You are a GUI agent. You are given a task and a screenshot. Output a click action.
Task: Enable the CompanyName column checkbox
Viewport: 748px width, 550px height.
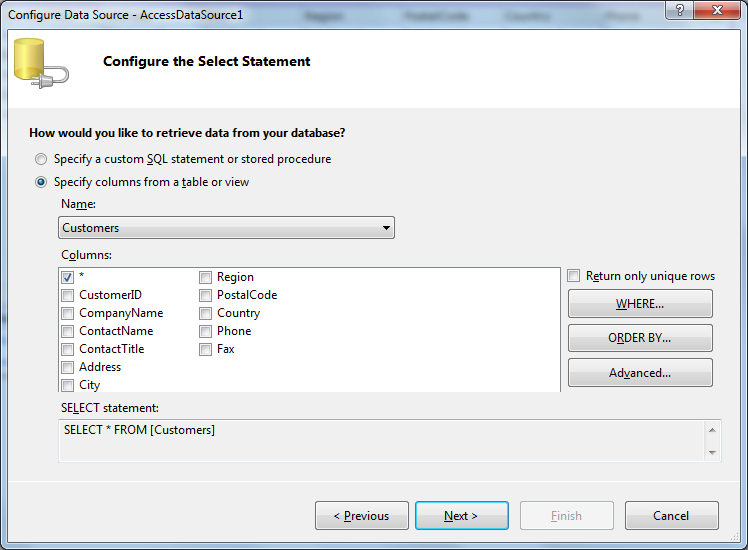67,313
